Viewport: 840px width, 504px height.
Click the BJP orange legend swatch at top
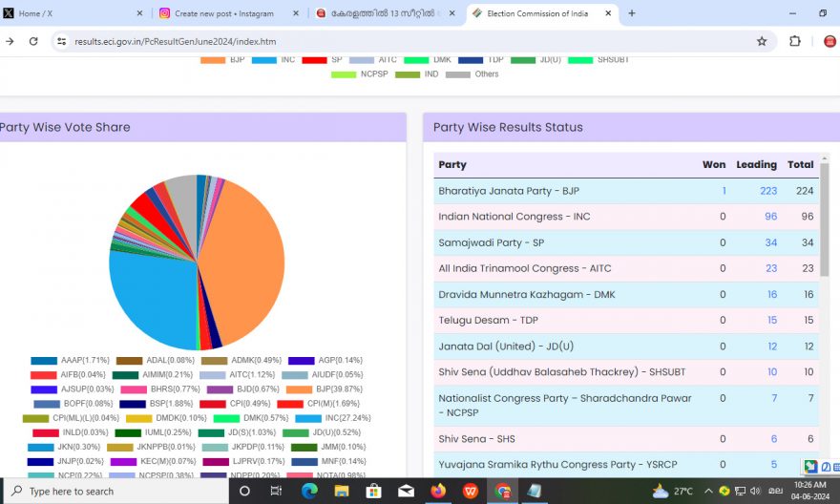213,60
